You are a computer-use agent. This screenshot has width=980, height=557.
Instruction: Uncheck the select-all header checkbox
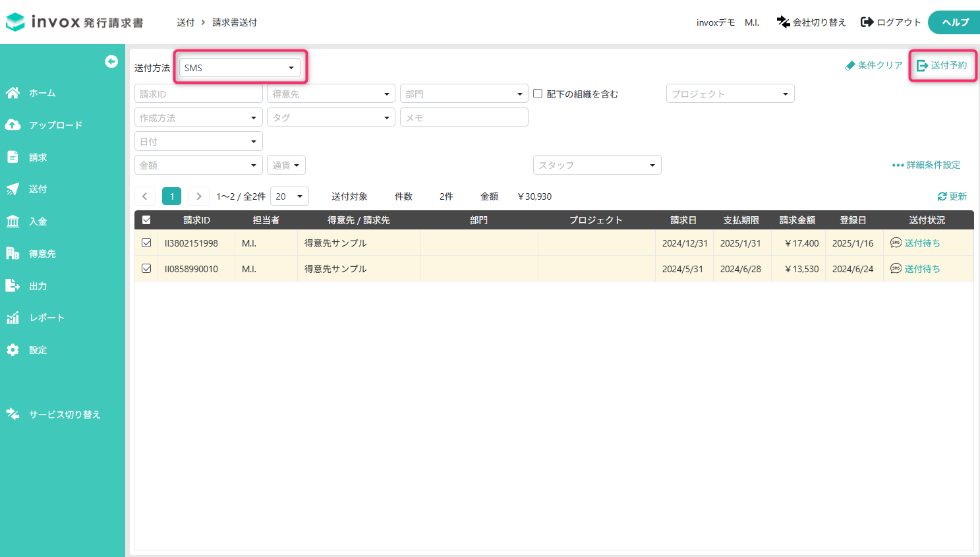point(146,220)
